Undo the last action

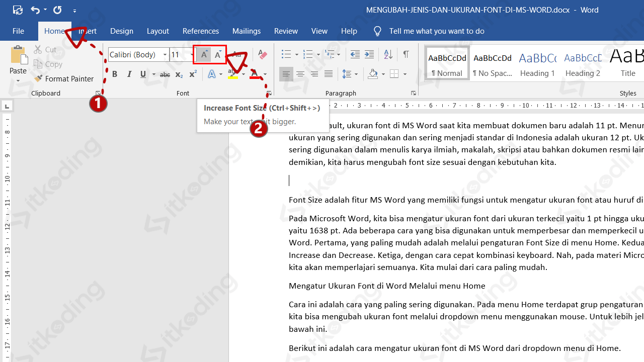click(x=35, y=10)
